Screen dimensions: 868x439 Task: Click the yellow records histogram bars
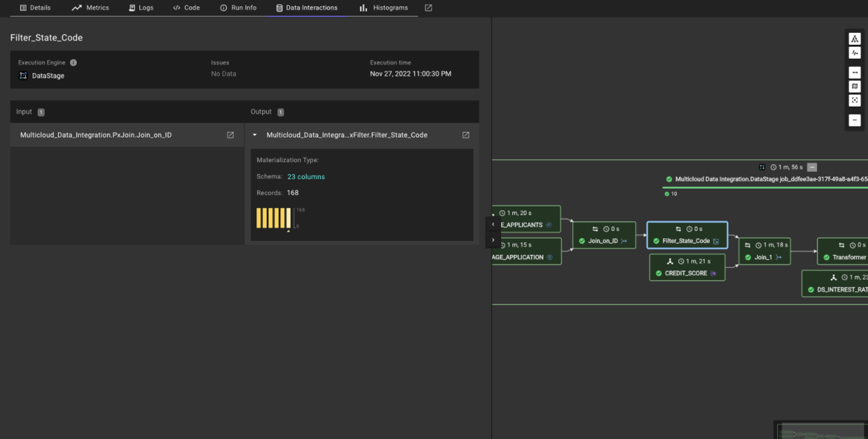273,218
